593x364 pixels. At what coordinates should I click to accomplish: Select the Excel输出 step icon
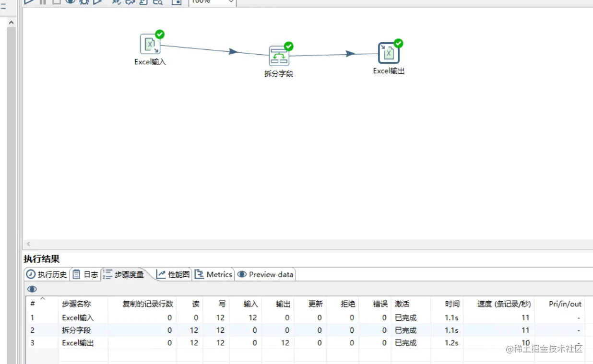click(x=389, y=53)
